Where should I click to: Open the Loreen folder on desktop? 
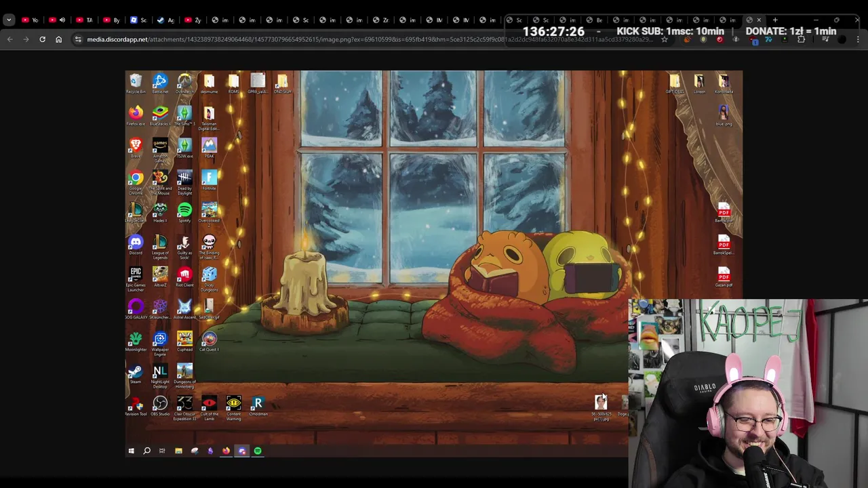[699, 83]
